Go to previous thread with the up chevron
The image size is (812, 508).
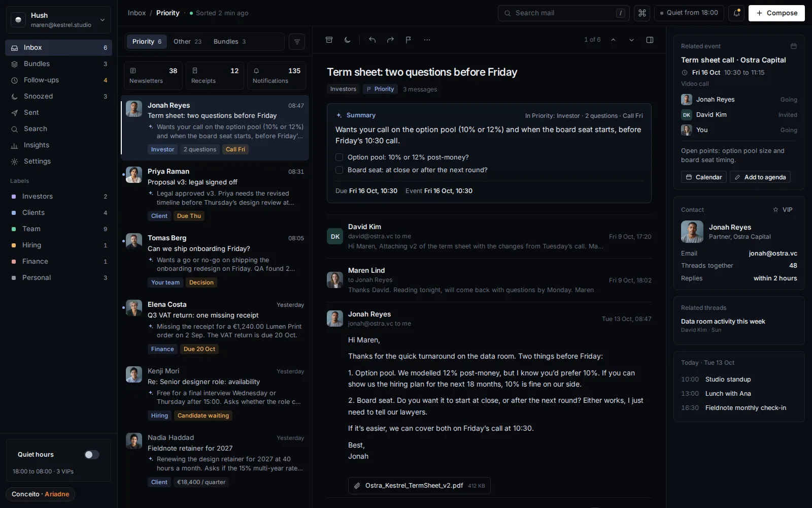click(x=613, y=40)
